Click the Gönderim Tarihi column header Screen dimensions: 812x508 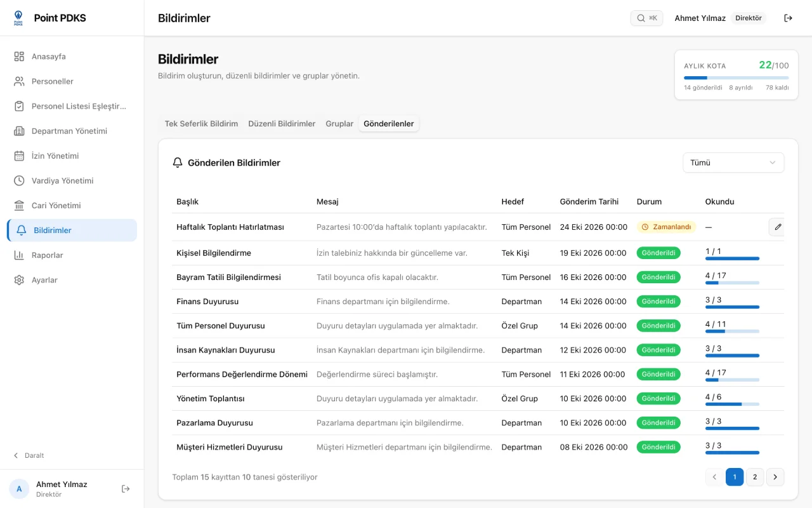(x=589, y=201)
